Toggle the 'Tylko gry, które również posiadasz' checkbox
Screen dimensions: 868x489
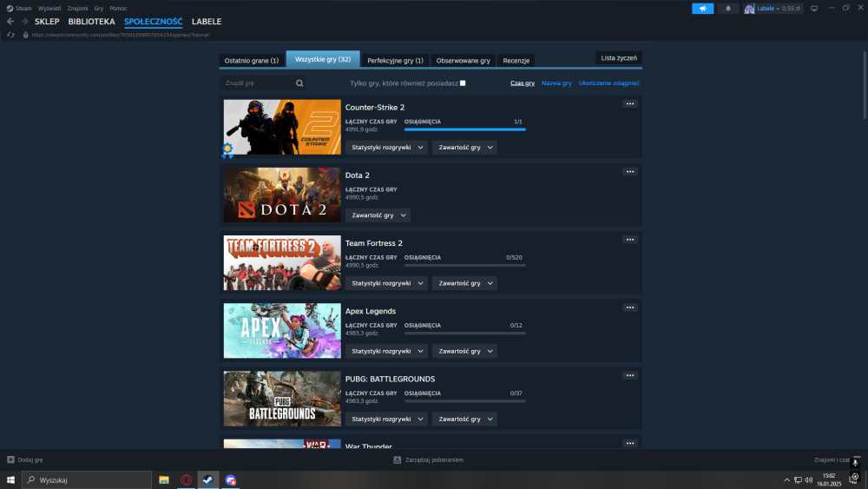coord(463,83)
